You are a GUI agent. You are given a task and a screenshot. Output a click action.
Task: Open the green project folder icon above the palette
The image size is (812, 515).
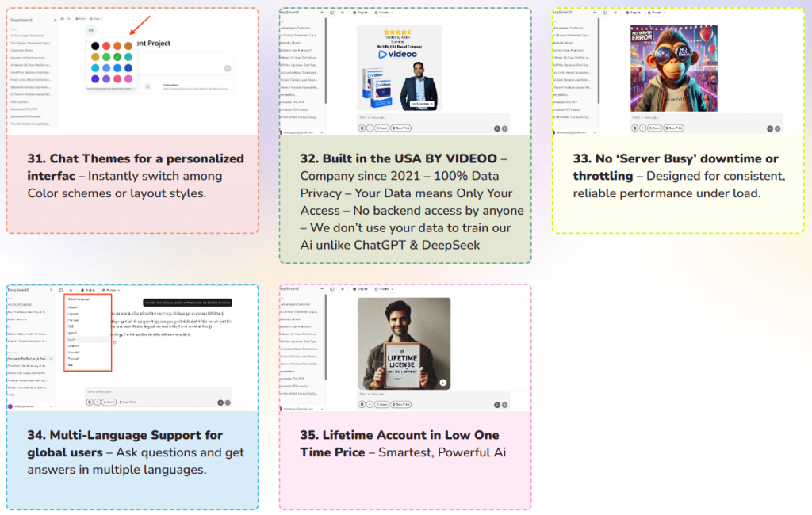pyautogui.click(x=91, y=30)
